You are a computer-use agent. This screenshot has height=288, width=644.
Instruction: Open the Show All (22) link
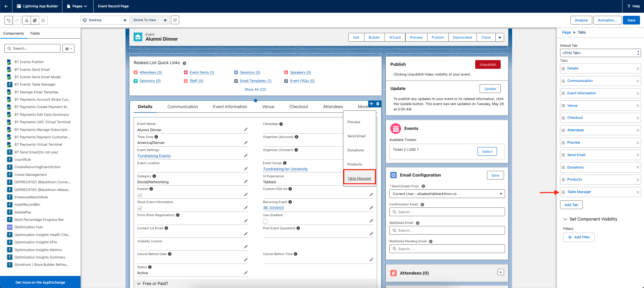(x=255, y=90)
